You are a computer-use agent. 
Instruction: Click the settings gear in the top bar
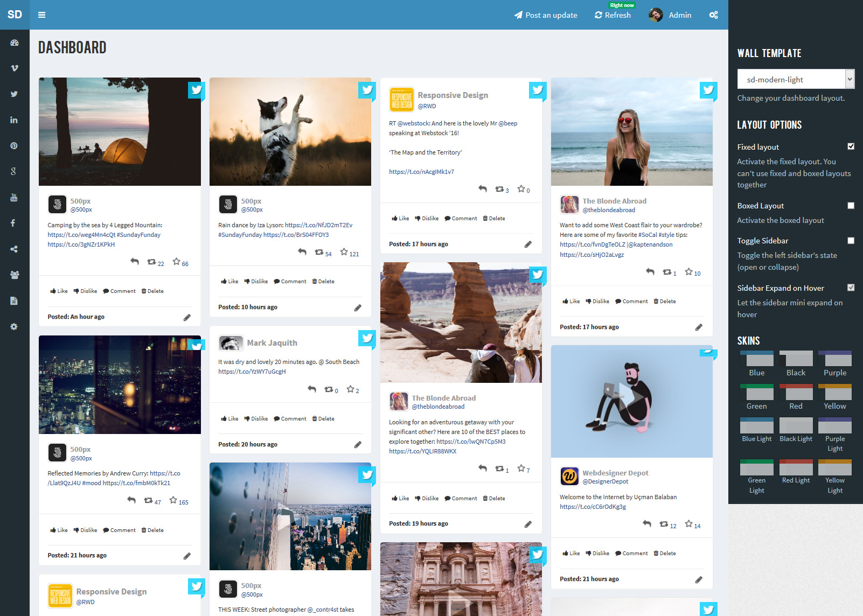[x=713, y=15]
